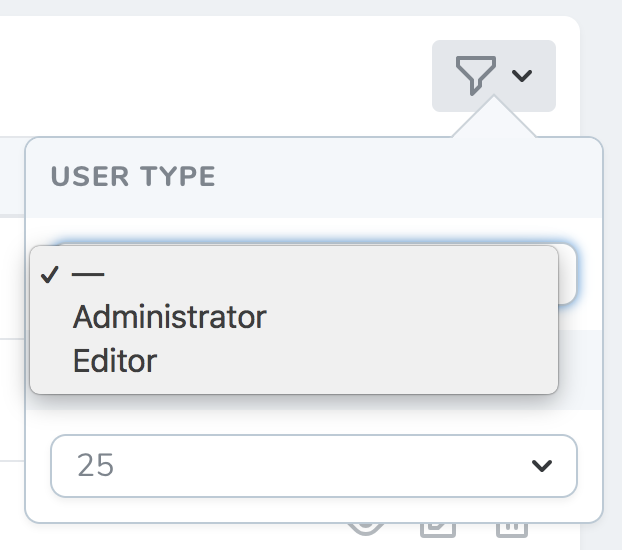Choose the blank dash option
The height and width of the screenshot is (550, 622).
tap(89, 275)
